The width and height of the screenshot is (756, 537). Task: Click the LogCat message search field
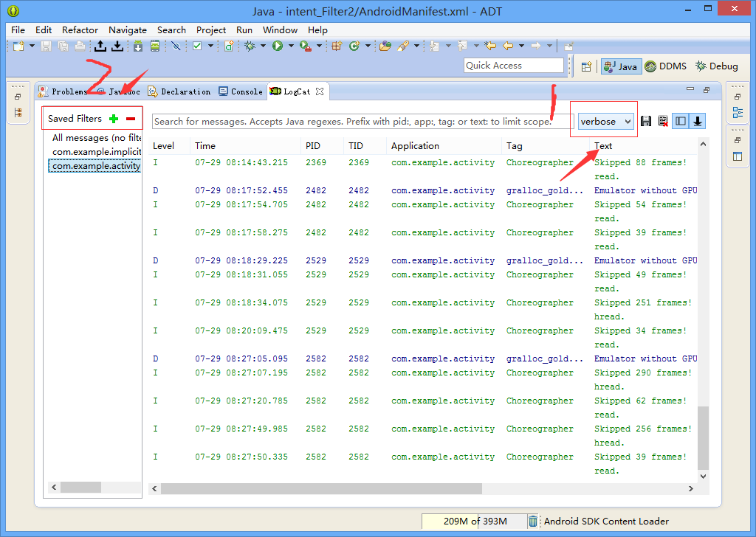[x=363, y=122]
